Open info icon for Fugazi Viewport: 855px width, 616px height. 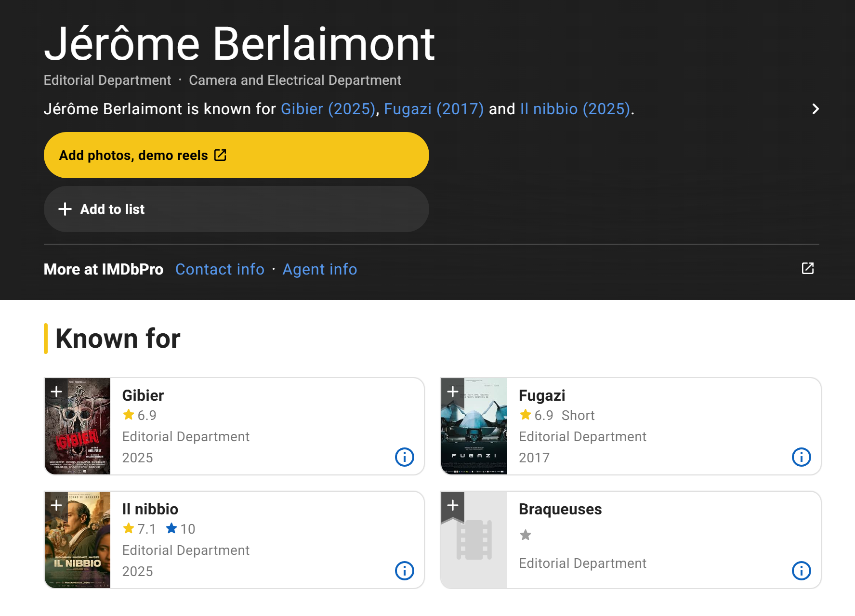(802, 457)
